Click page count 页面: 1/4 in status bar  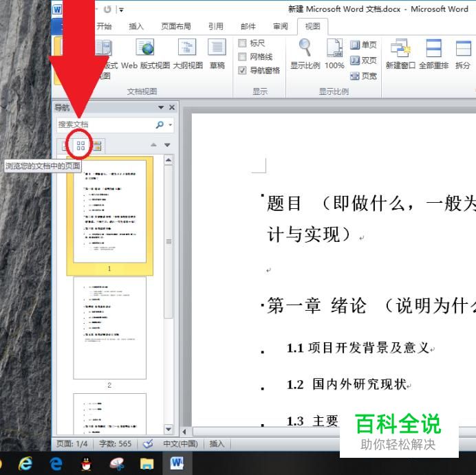pos(72,444)
